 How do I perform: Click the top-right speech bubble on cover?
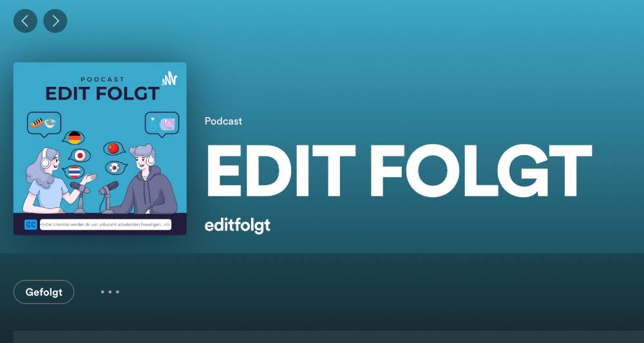coord(162,124)
